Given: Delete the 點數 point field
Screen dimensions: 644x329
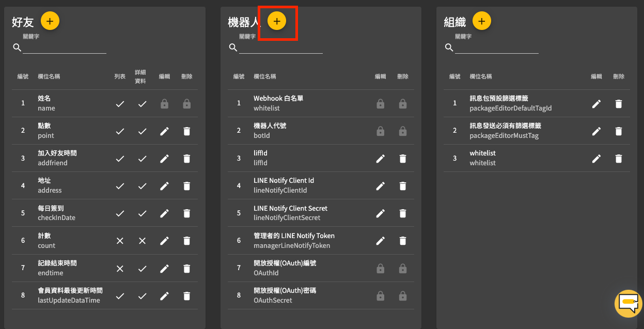Looking at the screenshot, I should click(x=187, y=131).
